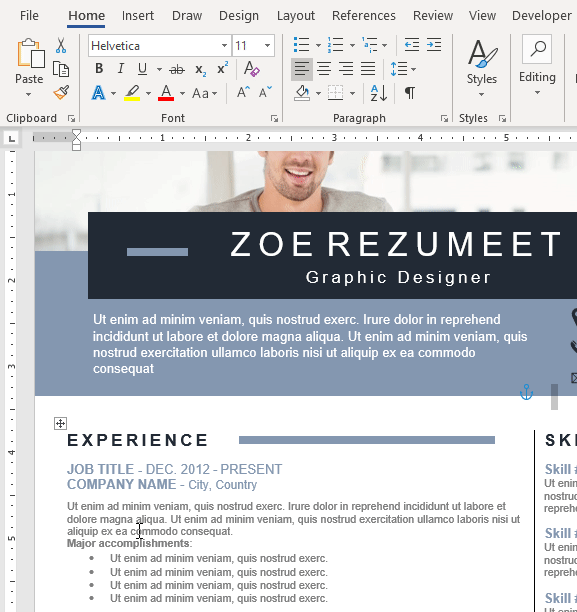
Task: Toggle show paragraph marks
Action: [410, 93]
